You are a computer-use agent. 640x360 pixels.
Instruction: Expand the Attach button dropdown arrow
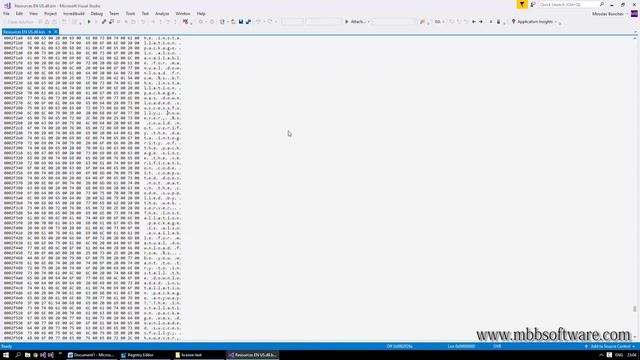click(369, 22)
